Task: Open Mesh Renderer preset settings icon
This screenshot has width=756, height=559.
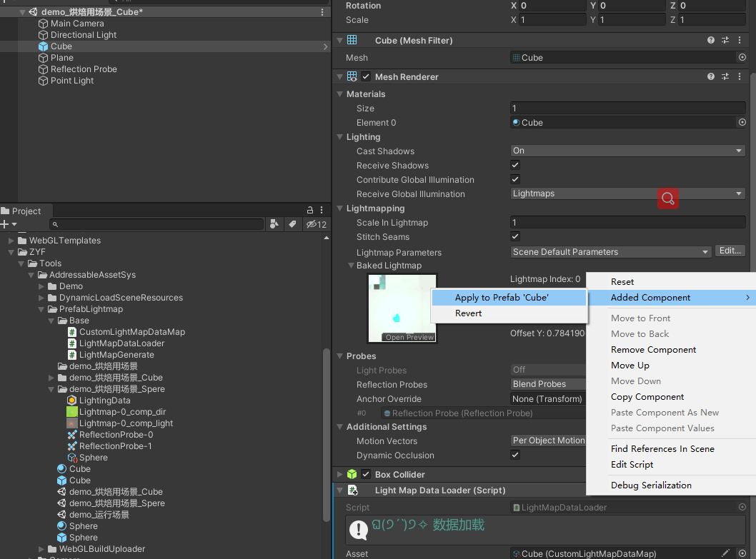Action: click(x=725, y=76)
